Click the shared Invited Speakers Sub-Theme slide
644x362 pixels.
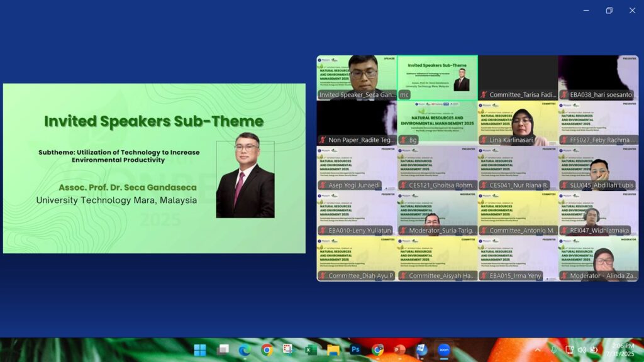(154, 168)
